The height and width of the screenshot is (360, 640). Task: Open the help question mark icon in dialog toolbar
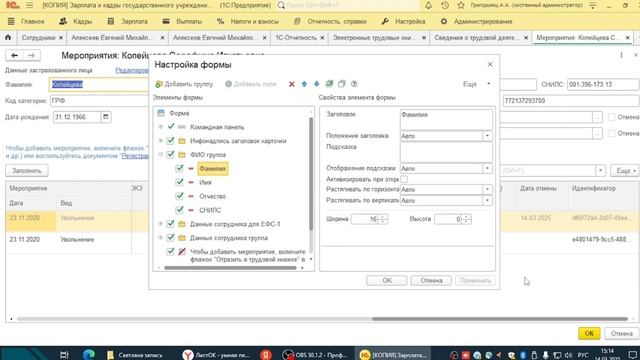pos(354,84)
